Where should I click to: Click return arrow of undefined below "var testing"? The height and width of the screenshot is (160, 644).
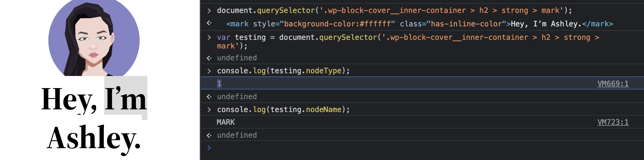209,58
